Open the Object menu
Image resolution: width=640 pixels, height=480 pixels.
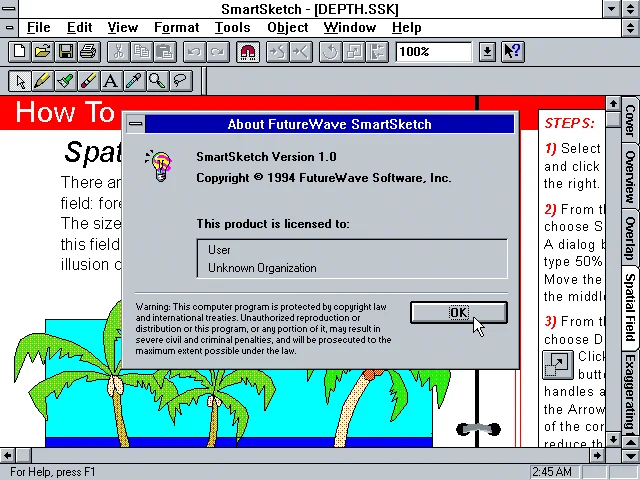pos(288,27)
